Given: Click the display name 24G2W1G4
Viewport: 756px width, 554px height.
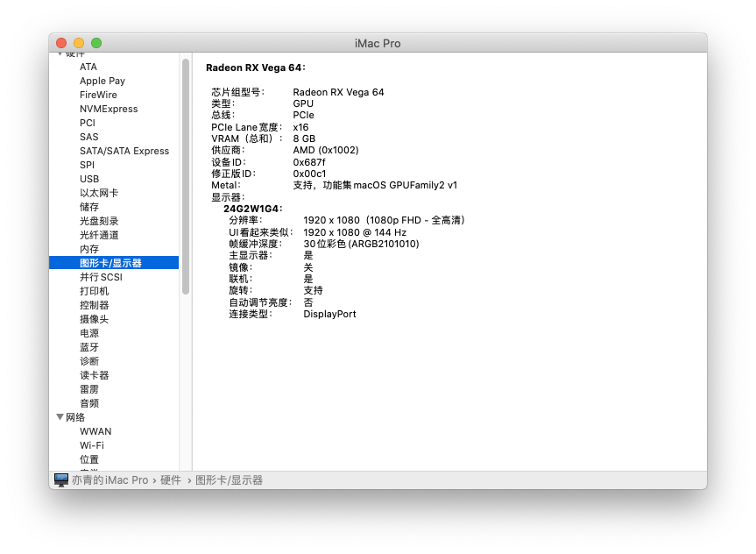Looking at the screenshot, I should point(251,209).
